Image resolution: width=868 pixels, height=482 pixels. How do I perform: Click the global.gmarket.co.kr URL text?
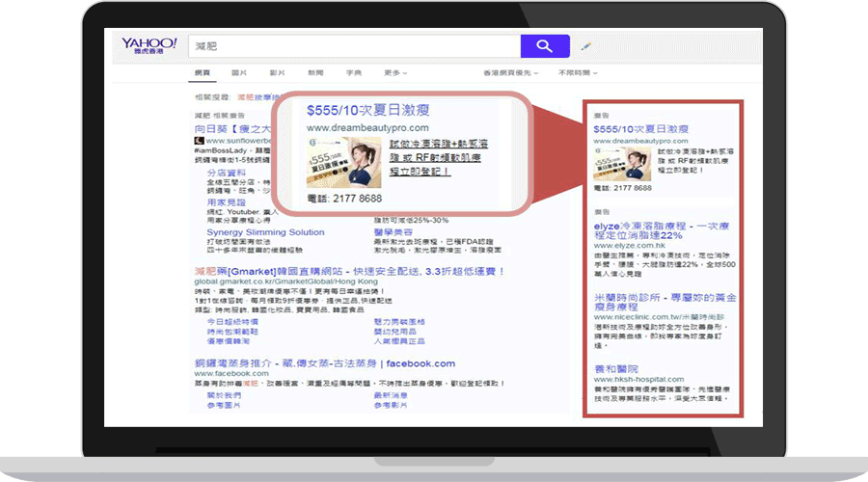[x=285, y=281]
